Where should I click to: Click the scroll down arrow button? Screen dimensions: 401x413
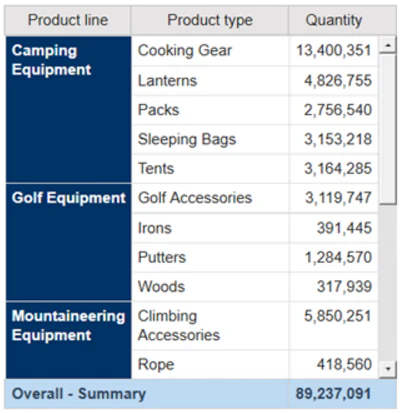388,369
